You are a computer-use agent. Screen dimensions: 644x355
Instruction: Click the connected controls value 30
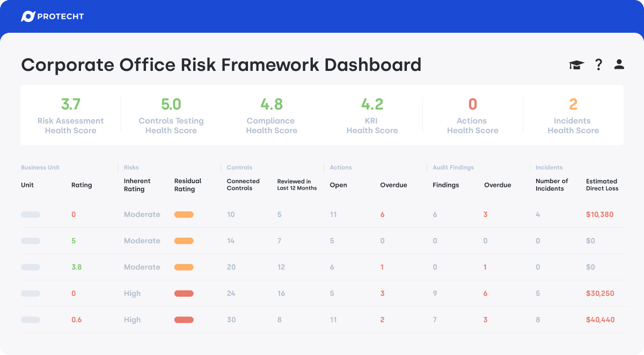pos(231,320)
